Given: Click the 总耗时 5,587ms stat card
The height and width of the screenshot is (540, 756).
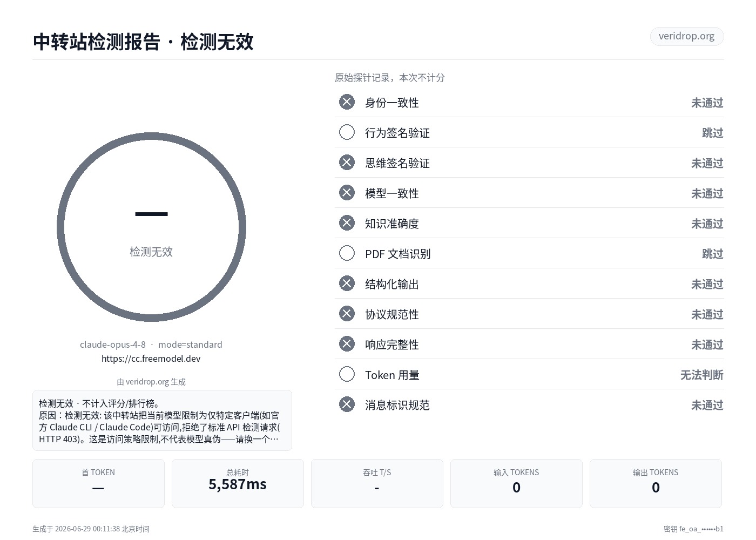Looking at the screenshot, I should (x=238, y=483).
